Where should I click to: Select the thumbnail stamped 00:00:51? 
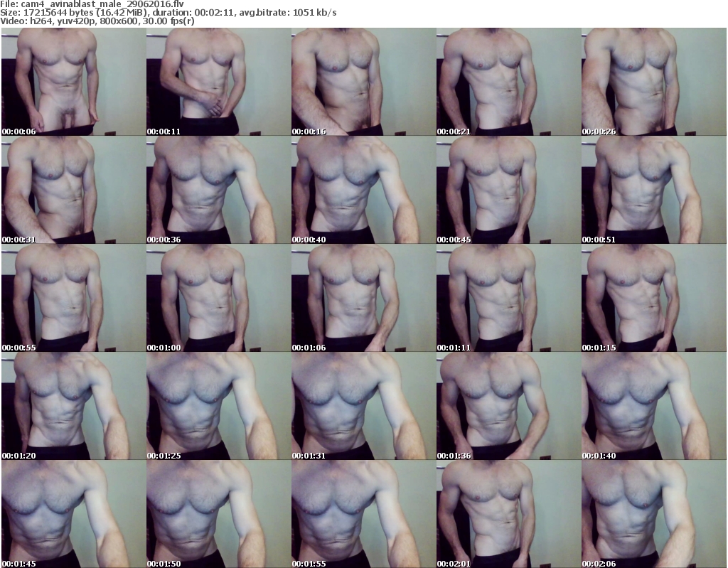(654, 190)
